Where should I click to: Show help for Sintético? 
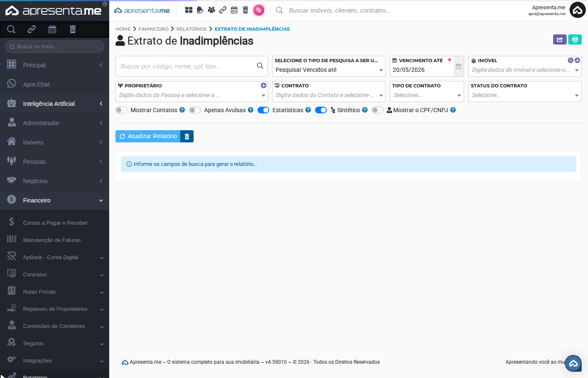point(365,110)
